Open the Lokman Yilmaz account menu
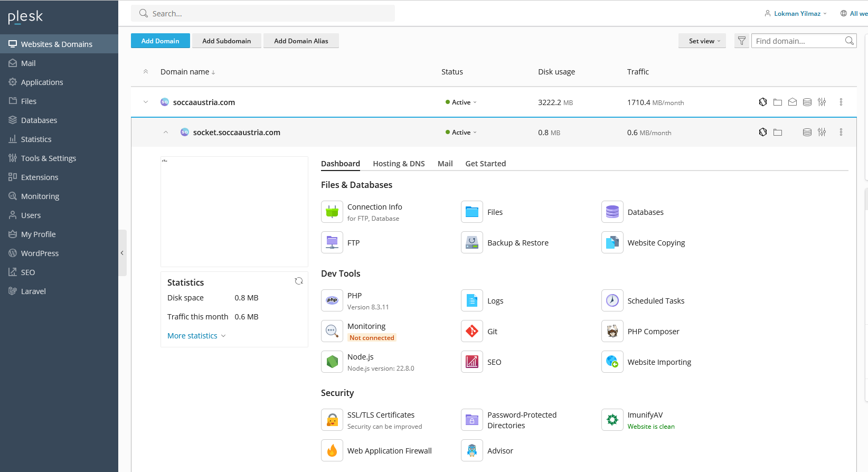The height and width of the screenshot is (472, 868). pyautogui.click(x=796, y=14)
